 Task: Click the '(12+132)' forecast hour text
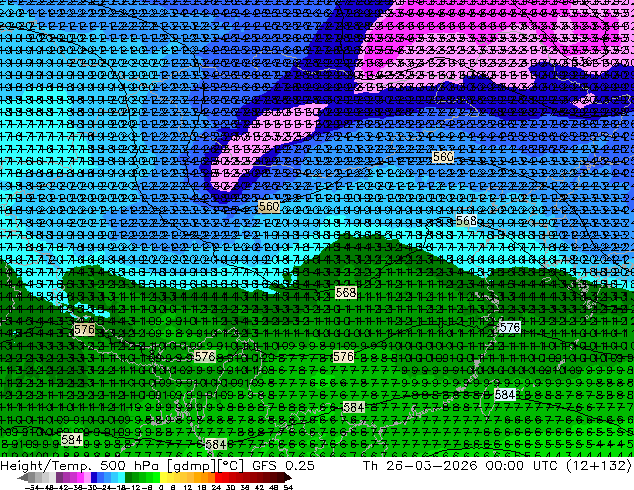pos(599,466)
